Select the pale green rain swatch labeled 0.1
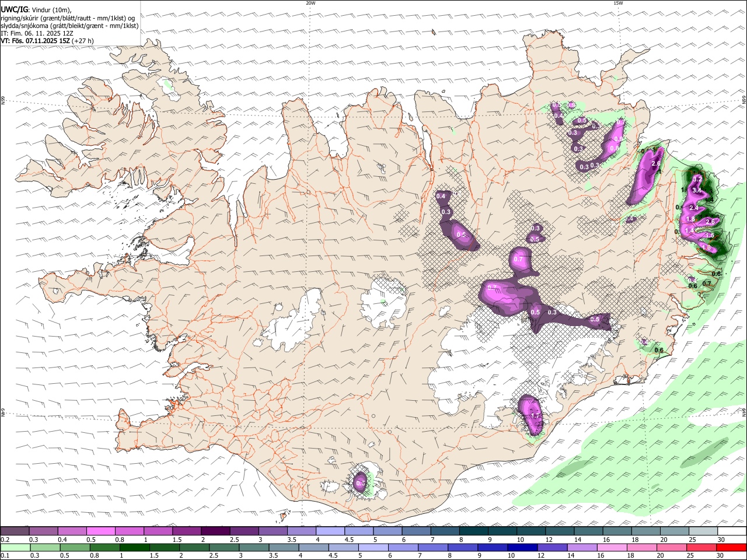The image size is (747, 560). point(15,548)
